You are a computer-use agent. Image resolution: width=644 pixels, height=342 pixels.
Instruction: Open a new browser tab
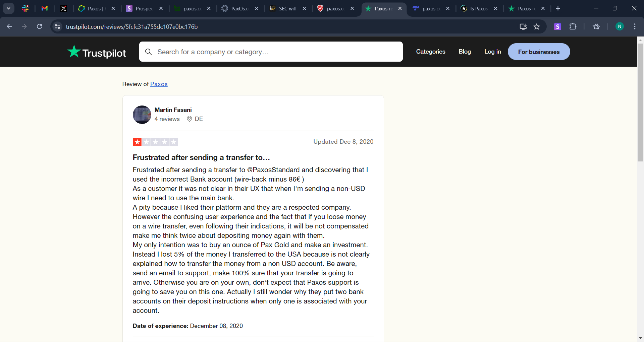click(x=558, y=8)
